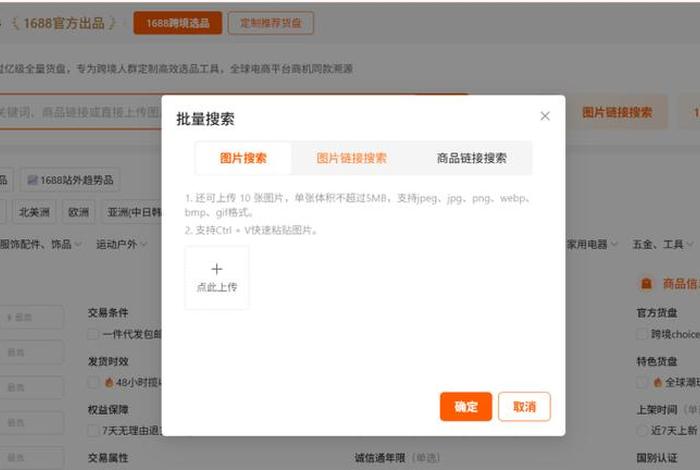Screen dimensions: 700x470
Task: Tick the 一件代发包邮 checkbox
Action: [93, 334]
